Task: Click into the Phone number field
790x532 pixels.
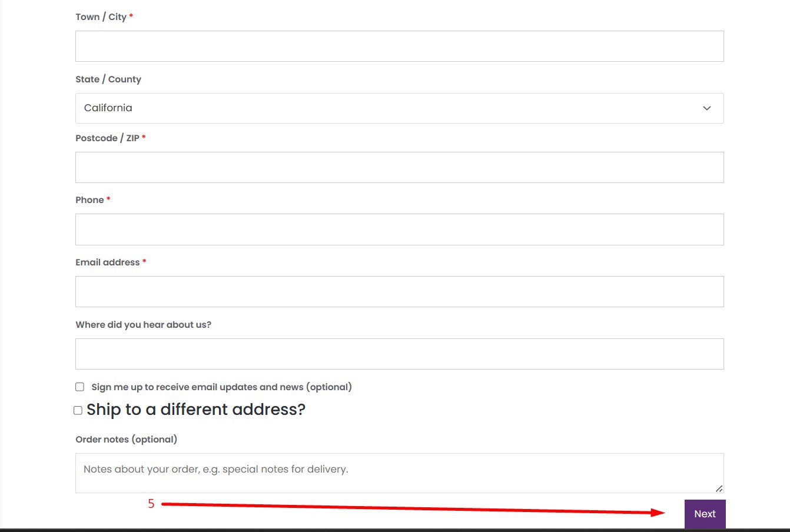Action: 399,230
